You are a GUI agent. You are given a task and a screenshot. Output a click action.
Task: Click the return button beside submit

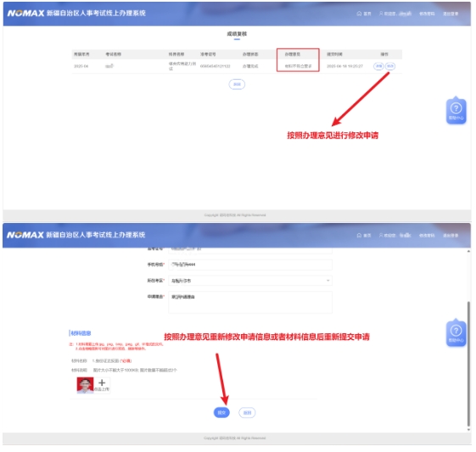(248, 412)
